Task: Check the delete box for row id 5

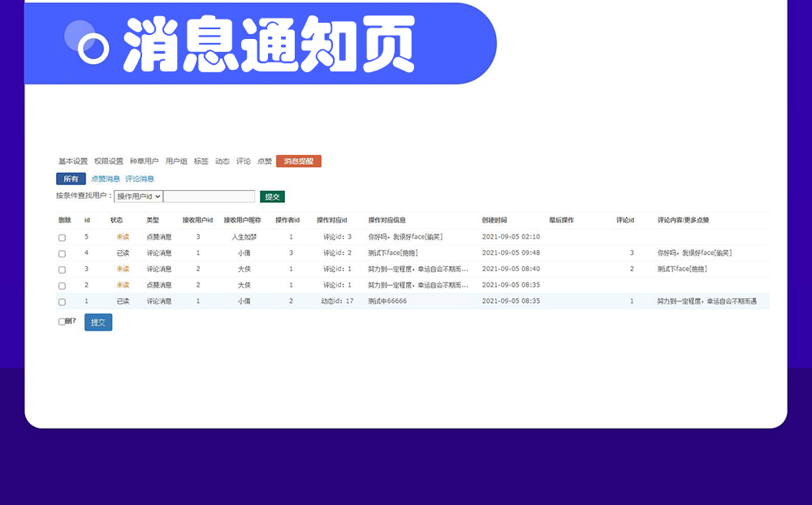Action: coord(62,238)
